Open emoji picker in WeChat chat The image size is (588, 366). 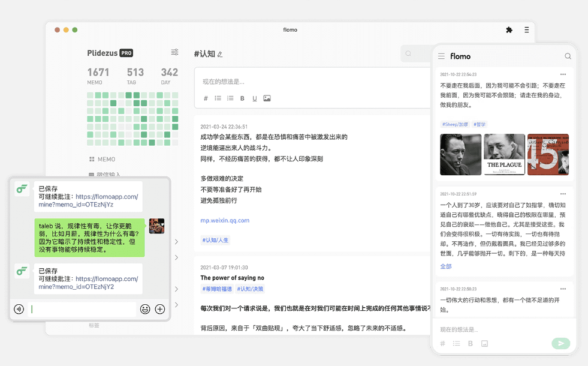point(145,309)
